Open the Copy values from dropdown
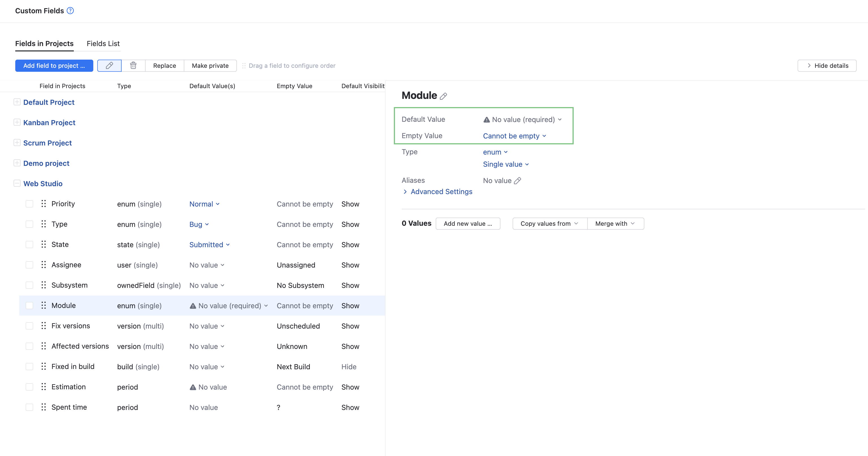 click(549, 223)
